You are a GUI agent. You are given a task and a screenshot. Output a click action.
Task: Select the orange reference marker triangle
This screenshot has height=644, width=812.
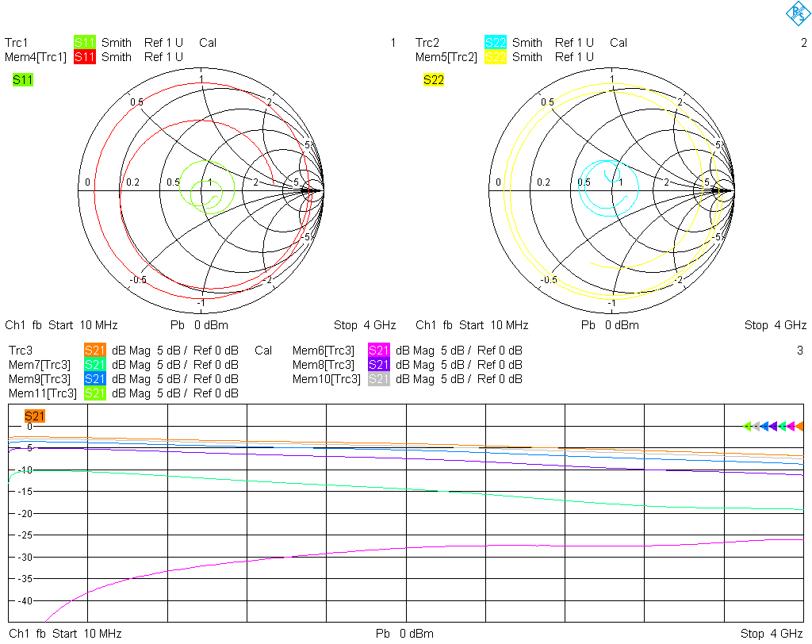(x=799, y=427)
